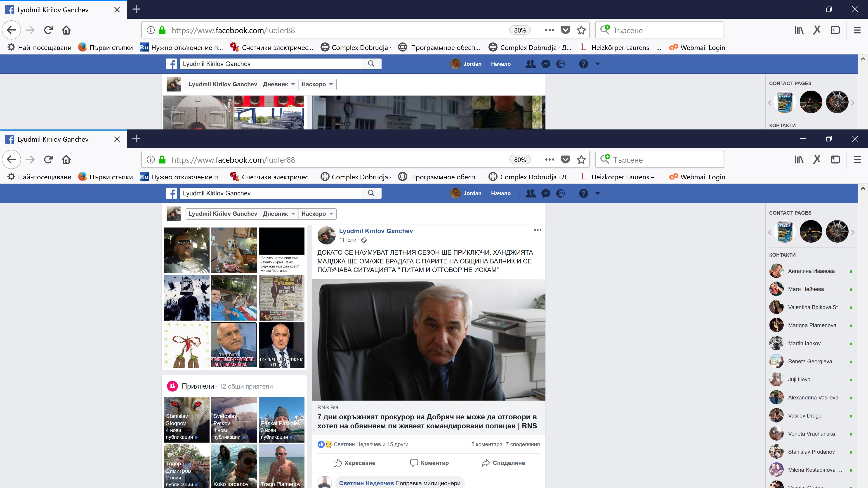The height and width of the screenshot is (488, 868).
Task: Select the lower window's Lyudmil Kirilov Ganchev tab
Action: point(53,139)
